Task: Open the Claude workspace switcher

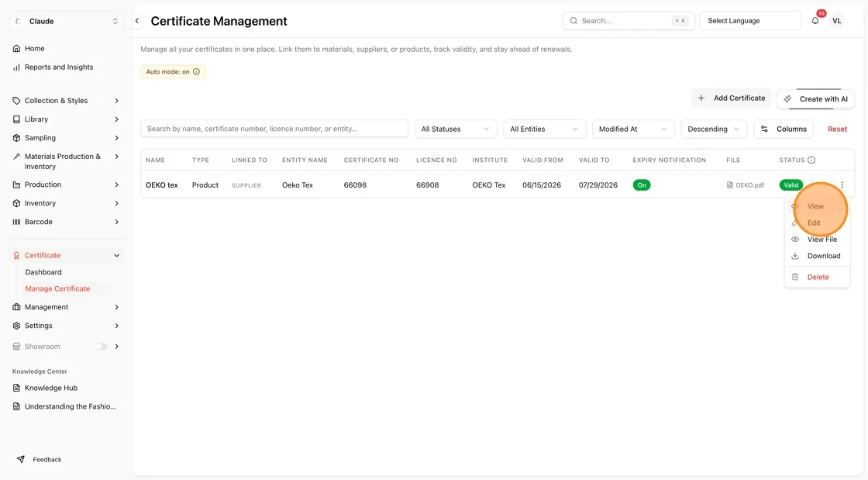Action: click(66, 21)
